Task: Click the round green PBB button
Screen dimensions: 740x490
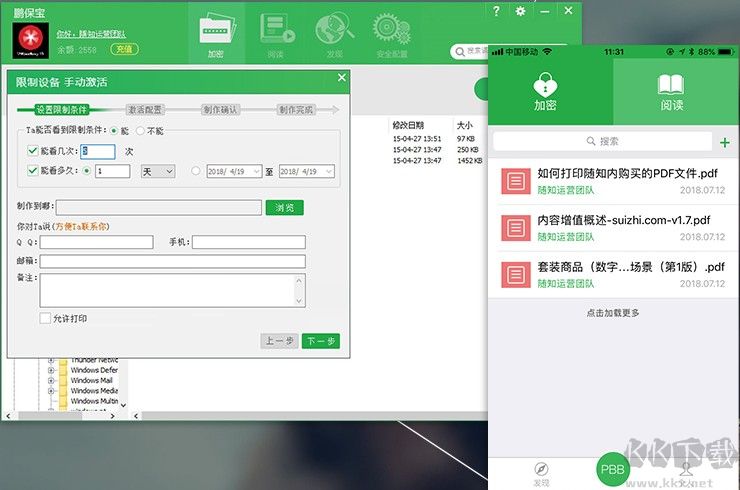Action: coord(613,470)
